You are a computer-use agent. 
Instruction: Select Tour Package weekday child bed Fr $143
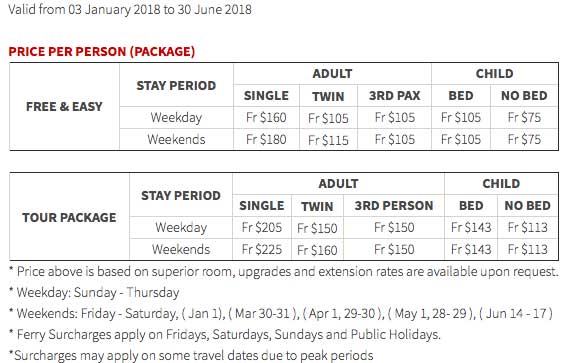[471, 228]
